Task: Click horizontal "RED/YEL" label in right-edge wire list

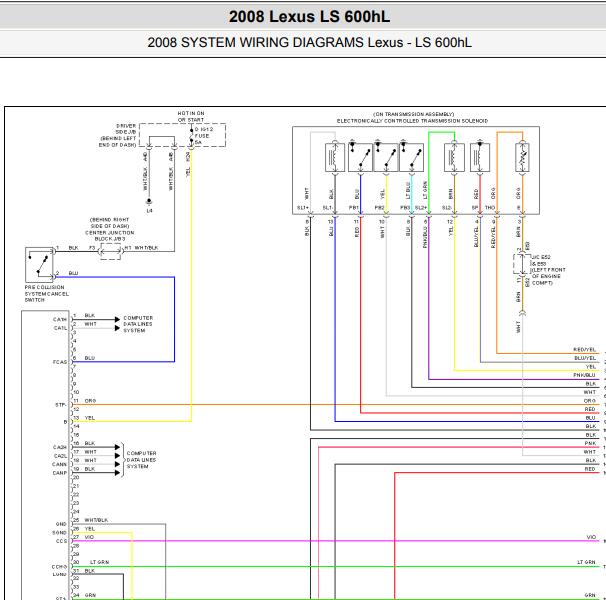Action: [x=585, y=349]
